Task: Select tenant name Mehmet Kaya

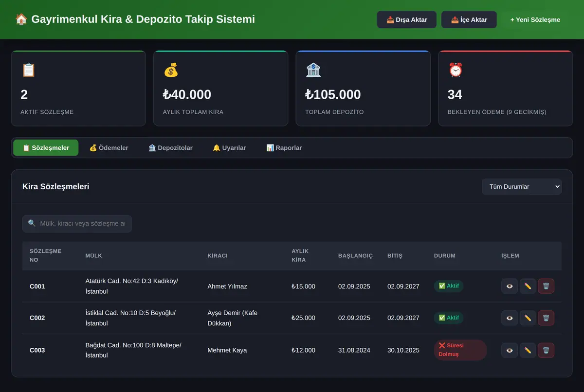Action: pyautogui.click(x=227, y=350)
